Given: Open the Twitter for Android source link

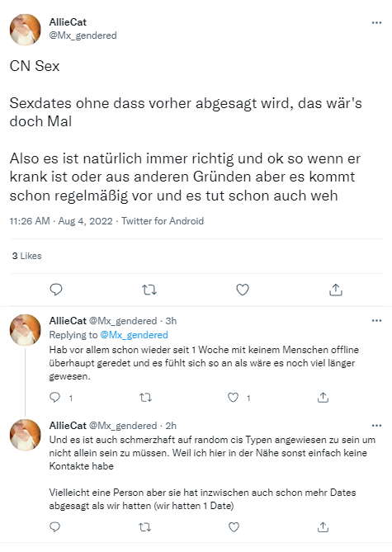Looking at the screenshot, I should click(x=163, y=221).
